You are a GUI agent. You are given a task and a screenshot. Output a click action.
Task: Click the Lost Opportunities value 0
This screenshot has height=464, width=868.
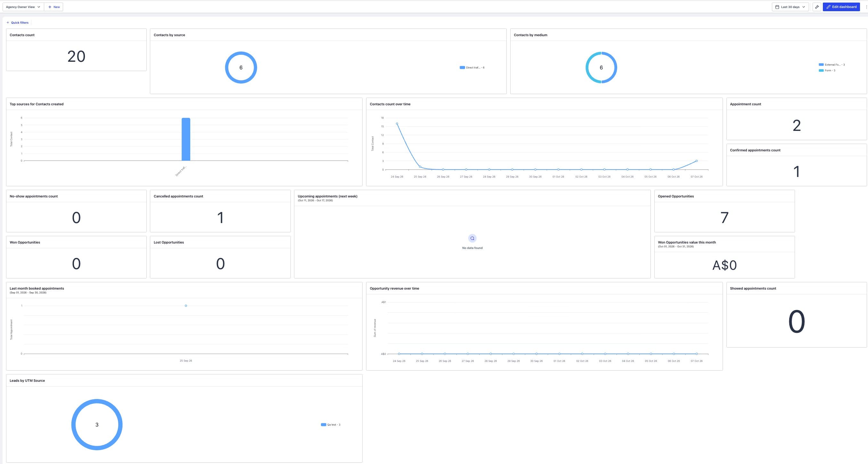tap(220, 264)
